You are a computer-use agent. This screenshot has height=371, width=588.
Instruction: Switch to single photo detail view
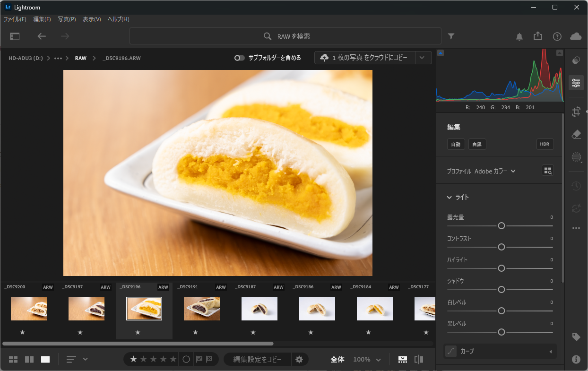click(45, 360)
